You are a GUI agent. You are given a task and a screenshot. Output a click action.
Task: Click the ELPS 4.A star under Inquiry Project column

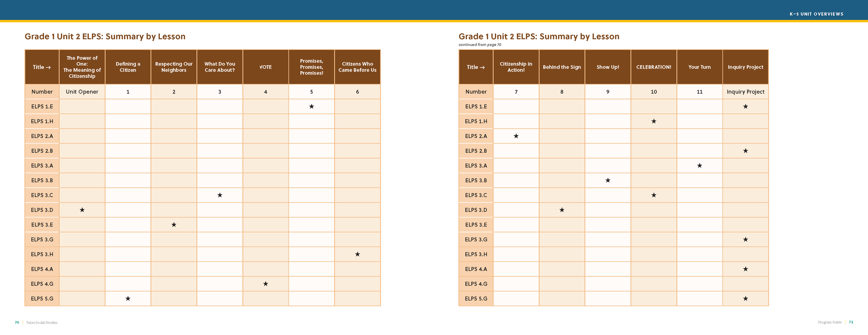pos(745,269)
